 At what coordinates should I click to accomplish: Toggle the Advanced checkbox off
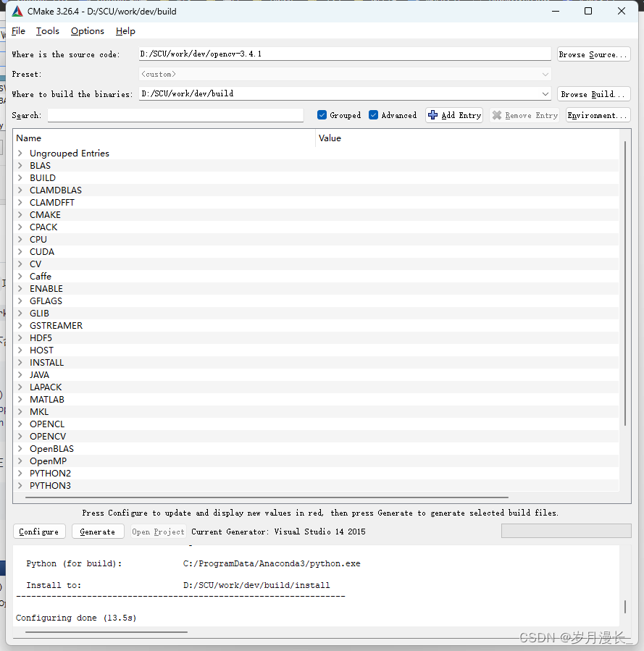pos(372,114)
